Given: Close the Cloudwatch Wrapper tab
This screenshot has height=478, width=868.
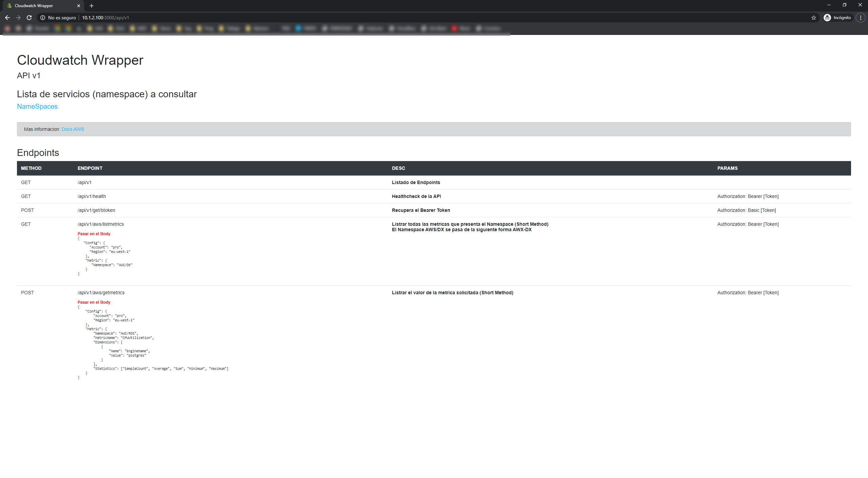Looking at the screenshot, I should tap(79, 6).
